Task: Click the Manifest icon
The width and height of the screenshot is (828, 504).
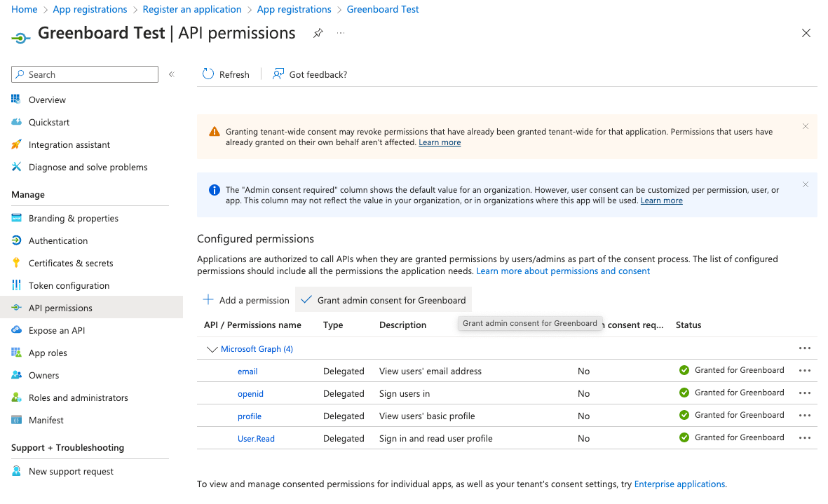Action: 16,420
